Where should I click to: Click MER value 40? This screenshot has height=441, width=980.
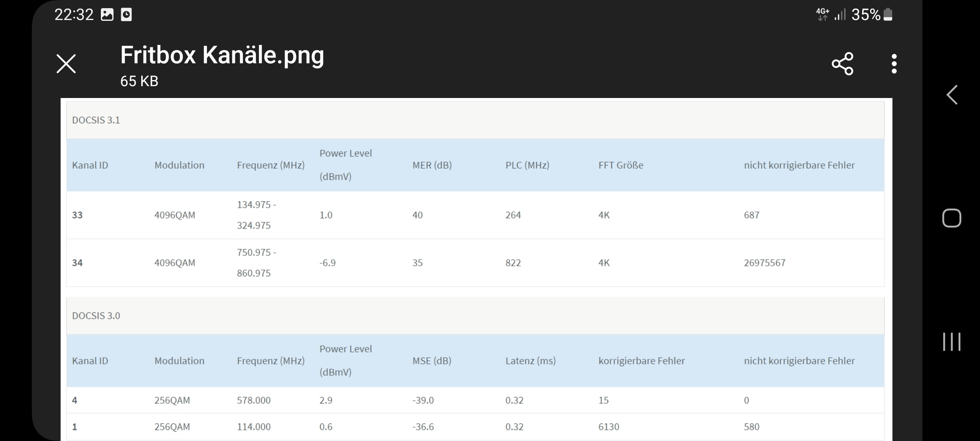click(x=417, y=215)
